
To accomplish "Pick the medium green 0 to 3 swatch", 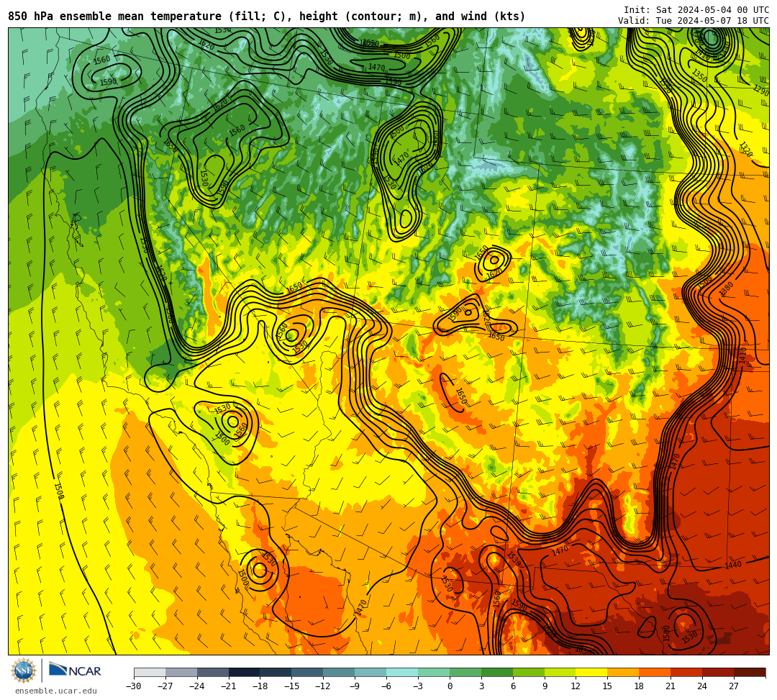I will [465, 672].
